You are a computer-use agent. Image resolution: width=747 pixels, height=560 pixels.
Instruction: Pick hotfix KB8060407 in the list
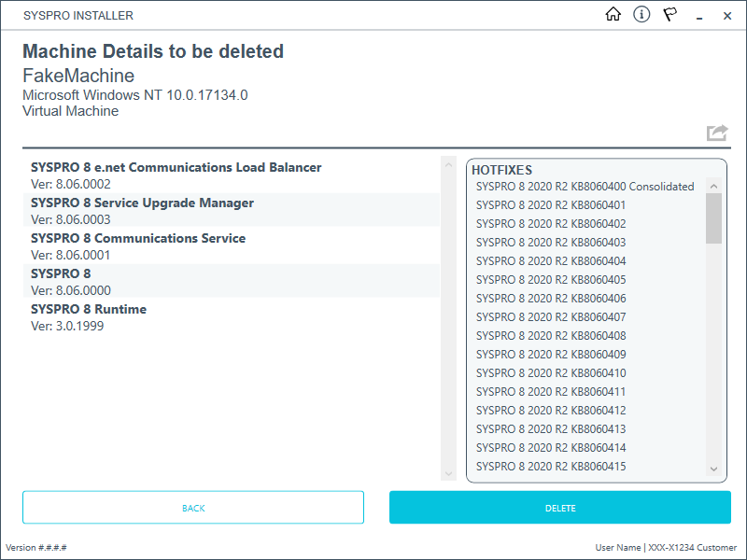[551, 317]
